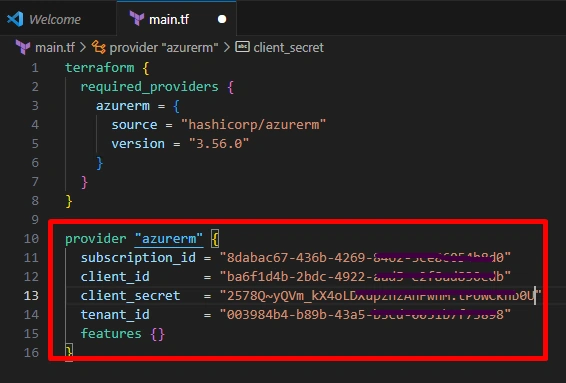Click the unsaved dot on main.tf tab
Screen dimensions: 566x383
222,19
